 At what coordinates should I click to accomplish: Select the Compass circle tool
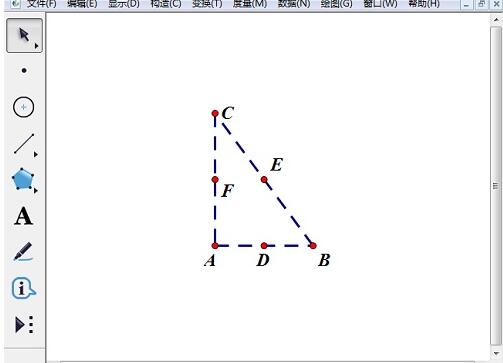coord(23,107)
